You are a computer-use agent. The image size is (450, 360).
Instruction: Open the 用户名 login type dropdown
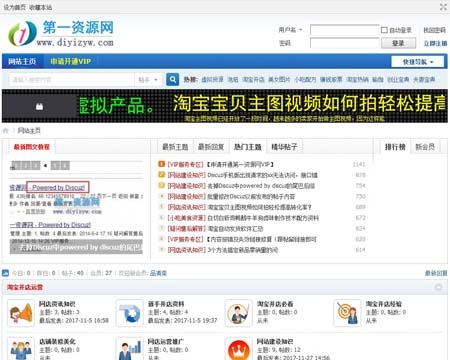click(290, 30)
